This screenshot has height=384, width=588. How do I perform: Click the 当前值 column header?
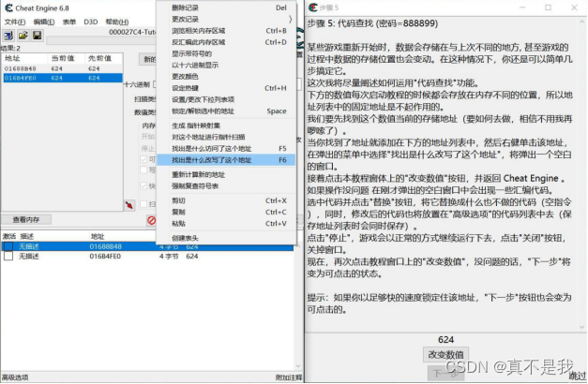click(x=67, y=58)
